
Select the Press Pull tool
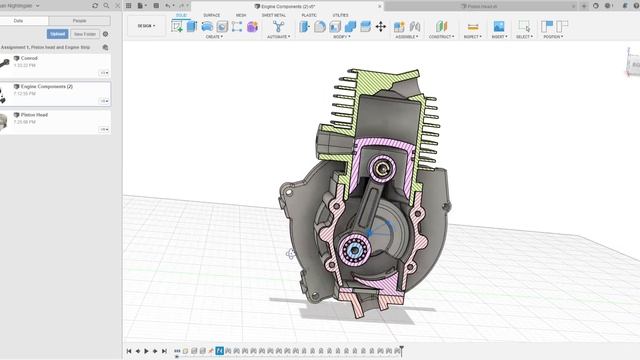pos(304,27)
